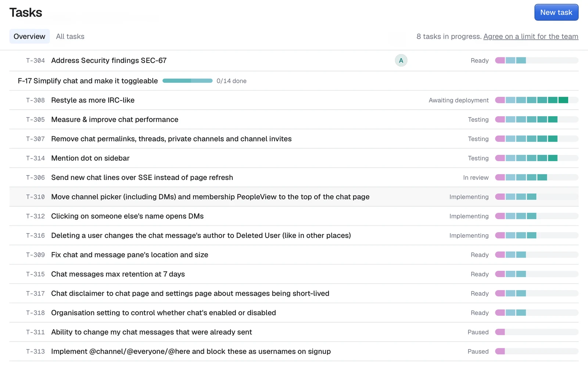
Task: Click the stage bar of T-305 Measure task
Action: click(x=537, y=119)
